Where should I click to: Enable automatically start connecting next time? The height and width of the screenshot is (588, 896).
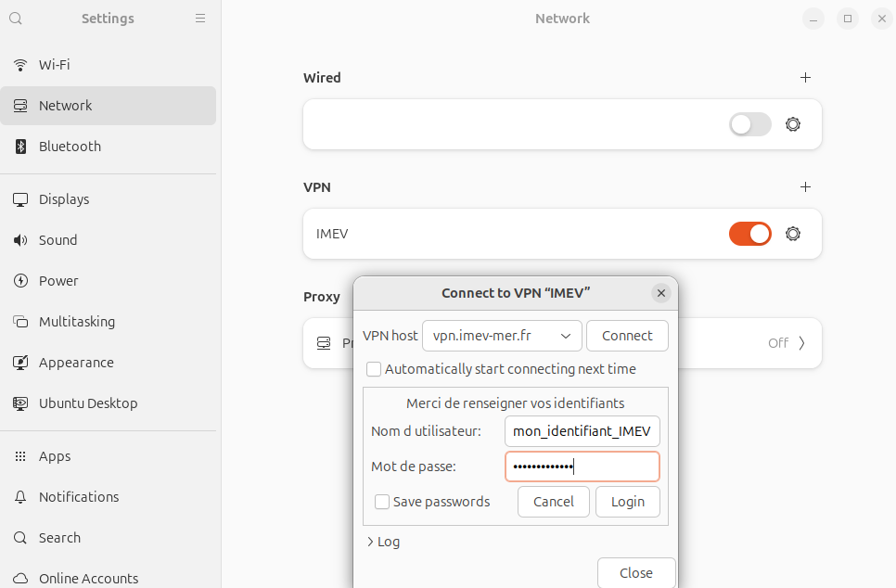pyautogui.click(x=374, y=369)
